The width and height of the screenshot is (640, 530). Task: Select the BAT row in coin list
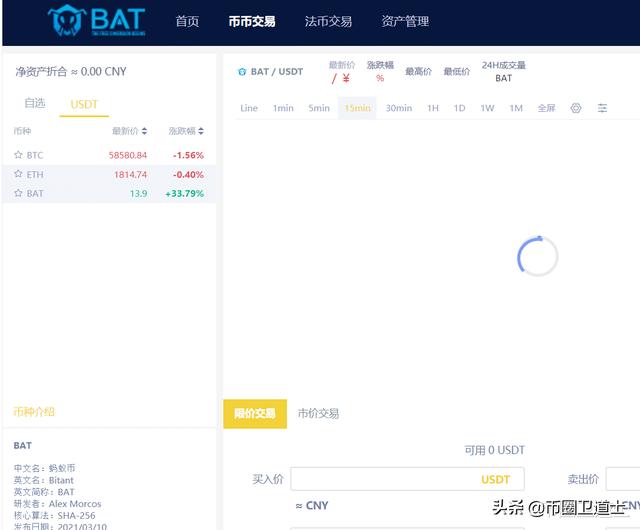(109, 193)
